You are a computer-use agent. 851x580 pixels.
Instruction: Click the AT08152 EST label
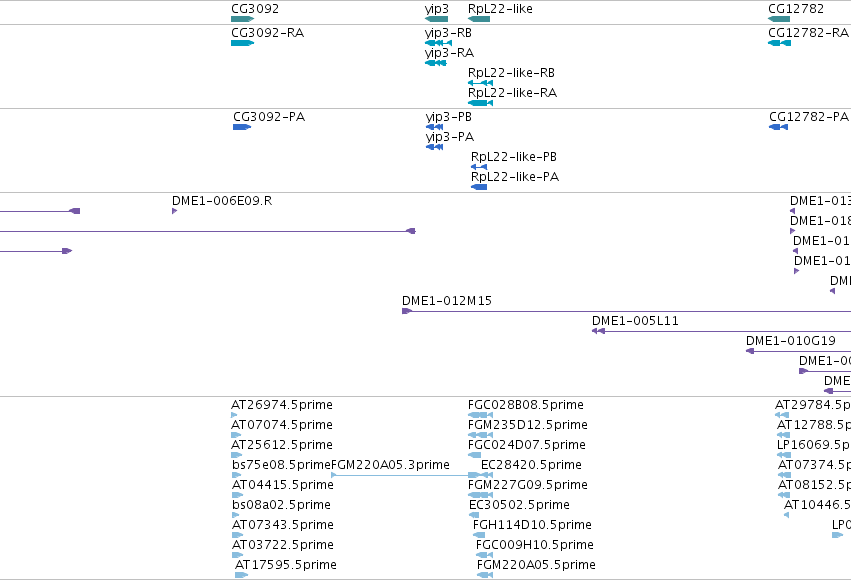(814, 485)
